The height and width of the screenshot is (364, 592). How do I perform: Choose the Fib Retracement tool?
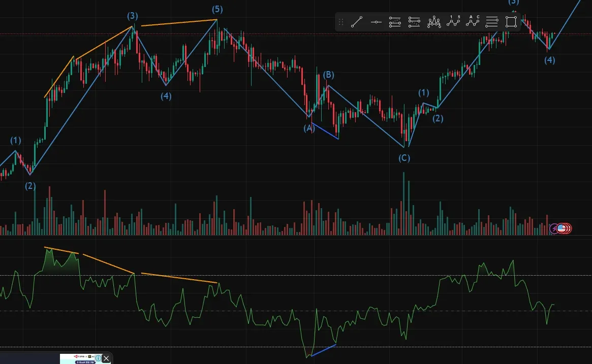coord(395,22)
